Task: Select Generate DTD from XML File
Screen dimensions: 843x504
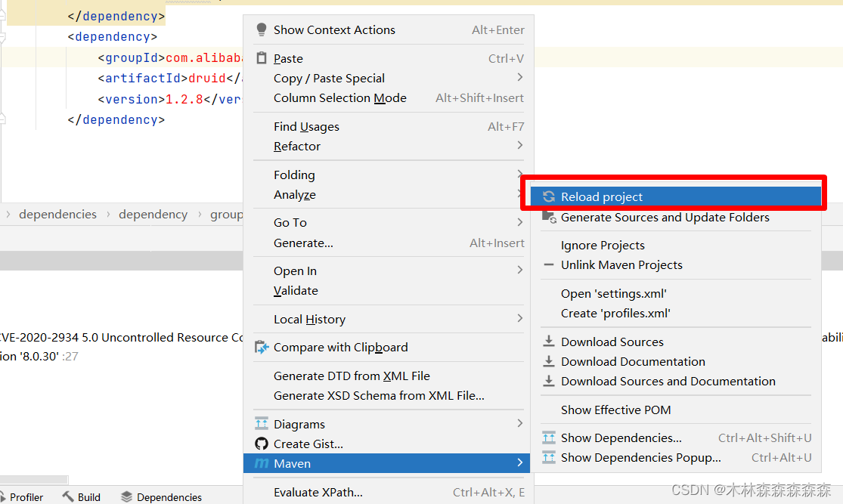Action: [388, 376]
